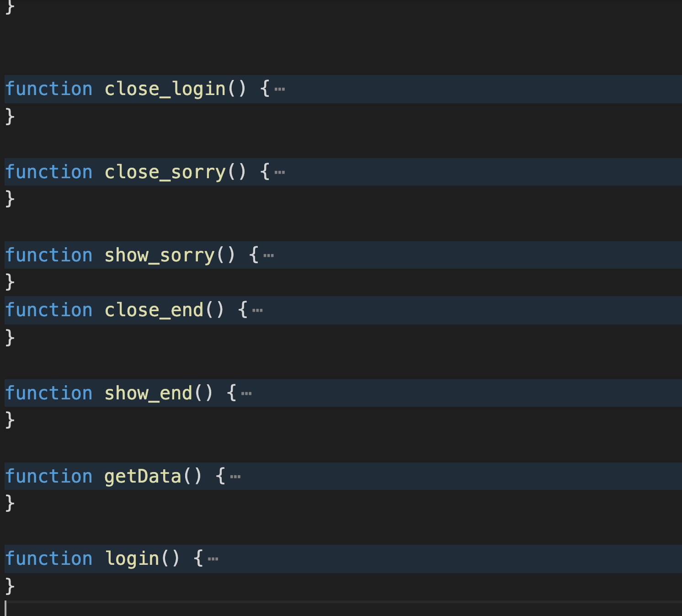Place cursor at closing brace after login()
Viewport: 682px width, 616px height.
[10, 586]
